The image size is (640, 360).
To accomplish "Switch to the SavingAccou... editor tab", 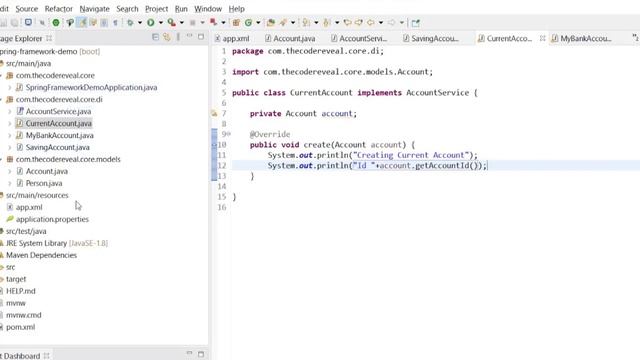I will pyautogui.click(x=431, y=38).
